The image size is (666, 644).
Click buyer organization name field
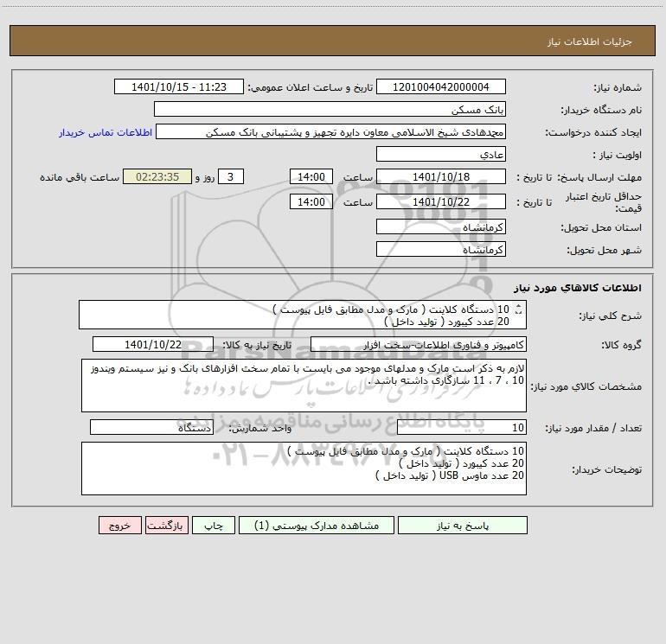tap(330, 109)
